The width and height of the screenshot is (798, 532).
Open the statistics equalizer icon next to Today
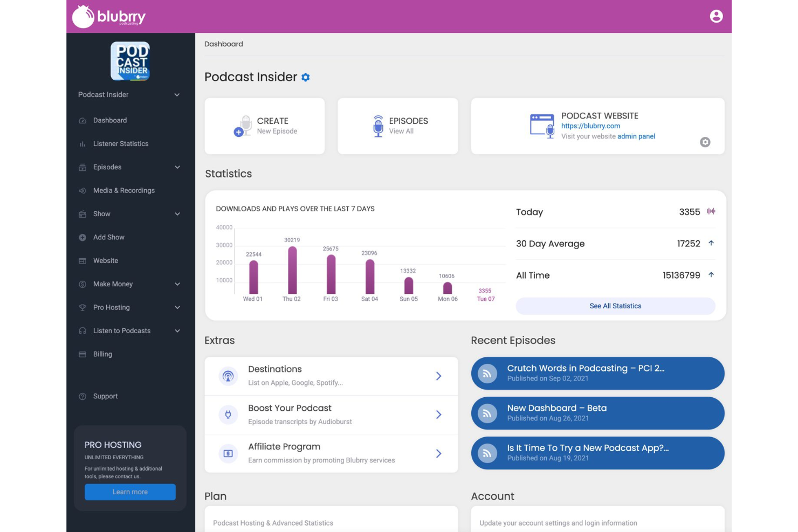pyautogui.click(x=711, y=211)
